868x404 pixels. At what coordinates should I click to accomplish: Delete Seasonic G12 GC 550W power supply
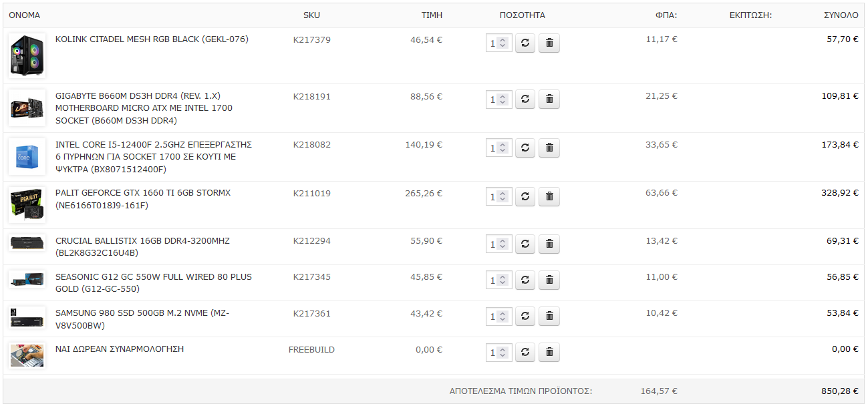pyautogui.click(x=549, y=280)
